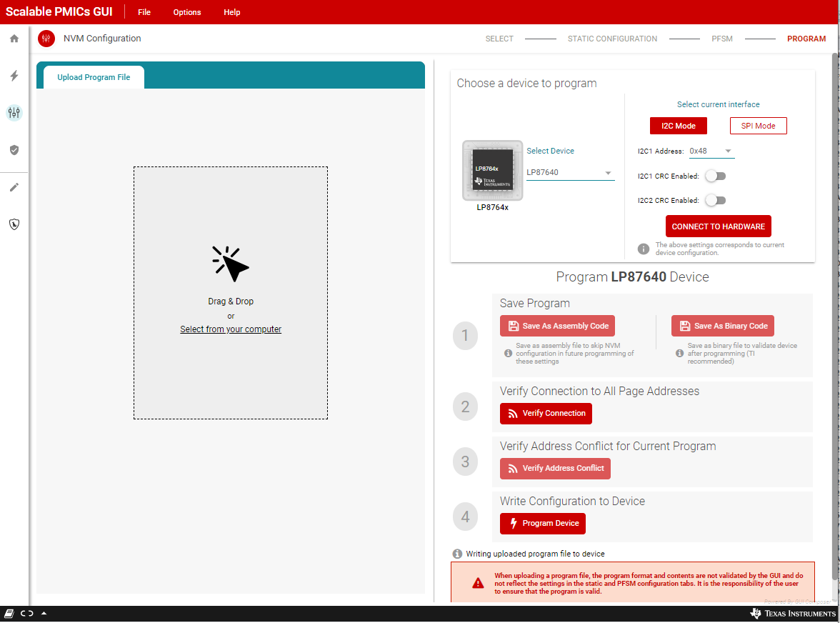Click the book icon in status bar

pyautogui.click(x=9, y=614)
